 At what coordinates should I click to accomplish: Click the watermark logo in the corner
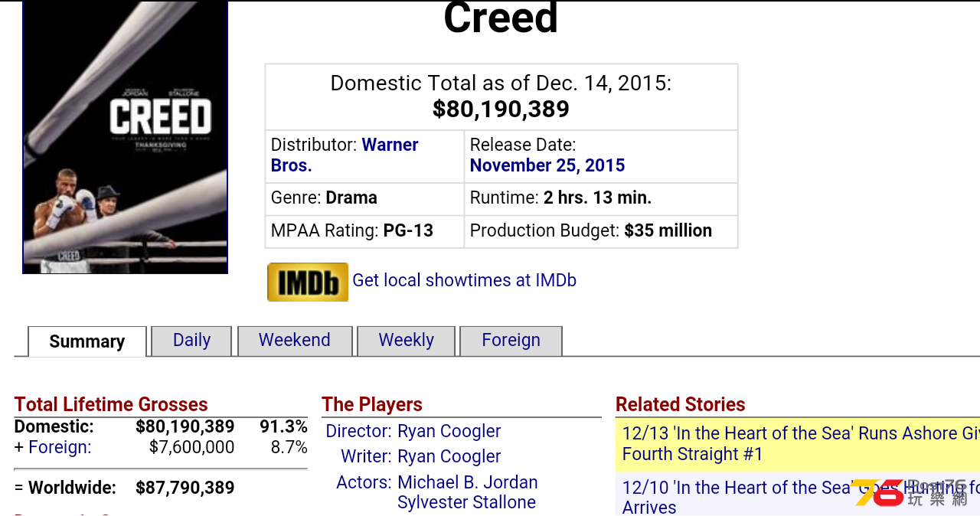click(911, 492)
